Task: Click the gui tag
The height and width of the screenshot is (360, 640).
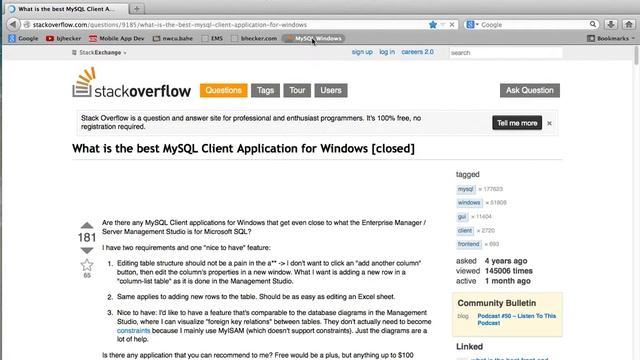Action: coord(462,216)
